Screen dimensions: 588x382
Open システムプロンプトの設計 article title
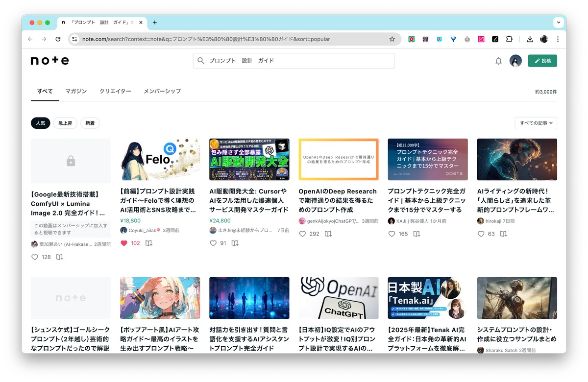[517, 334]
